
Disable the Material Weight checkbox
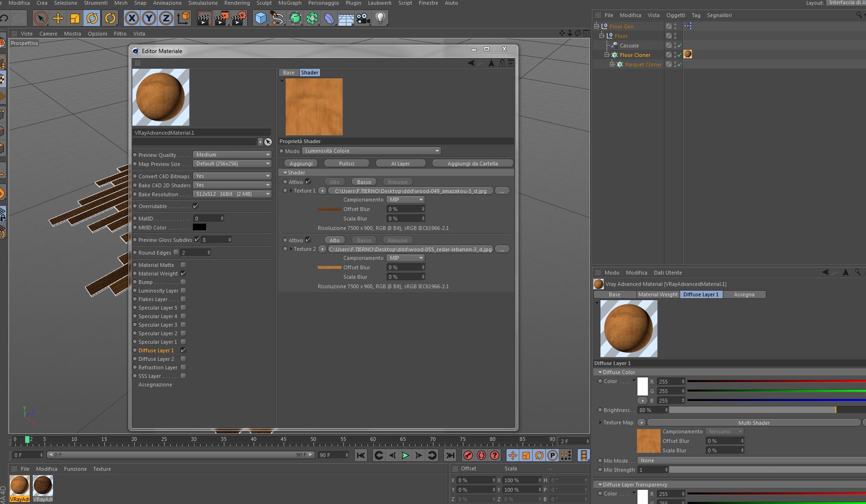184,274
